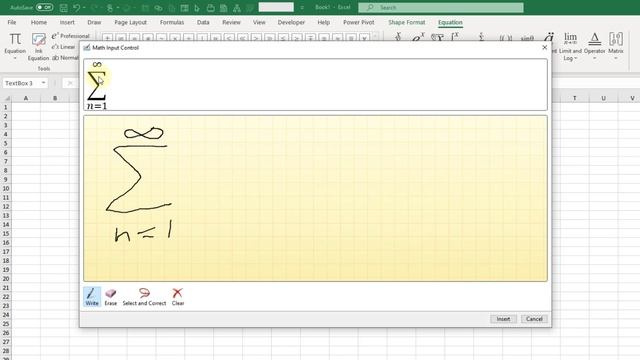Open the Large Operator sigma menu
Screen dimensions: 640x360
[x=482, y=37]
